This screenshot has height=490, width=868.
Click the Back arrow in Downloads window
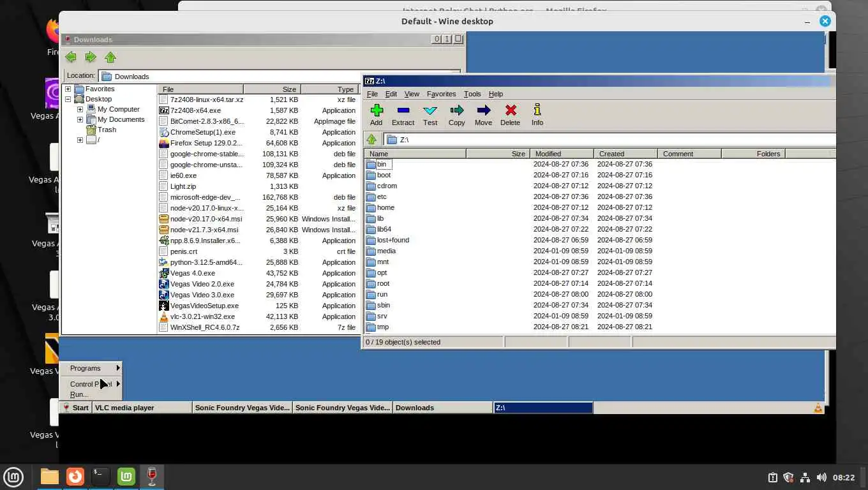tap(71, 57)
